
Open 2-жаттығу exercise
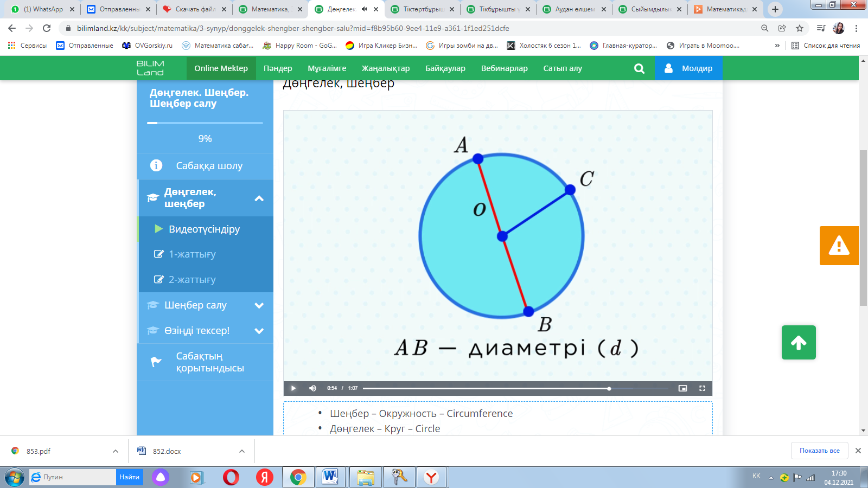205,280
